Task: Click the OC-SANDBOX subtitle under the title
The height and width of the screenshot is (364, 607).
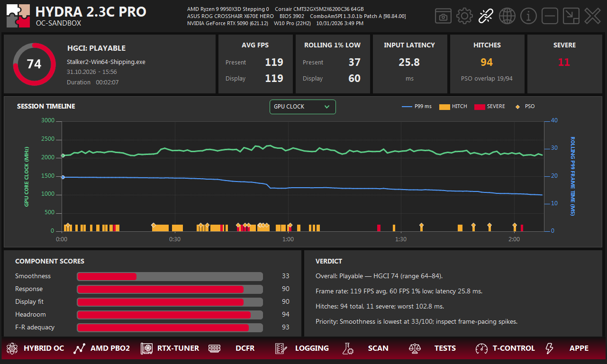Action: (58, 23)
